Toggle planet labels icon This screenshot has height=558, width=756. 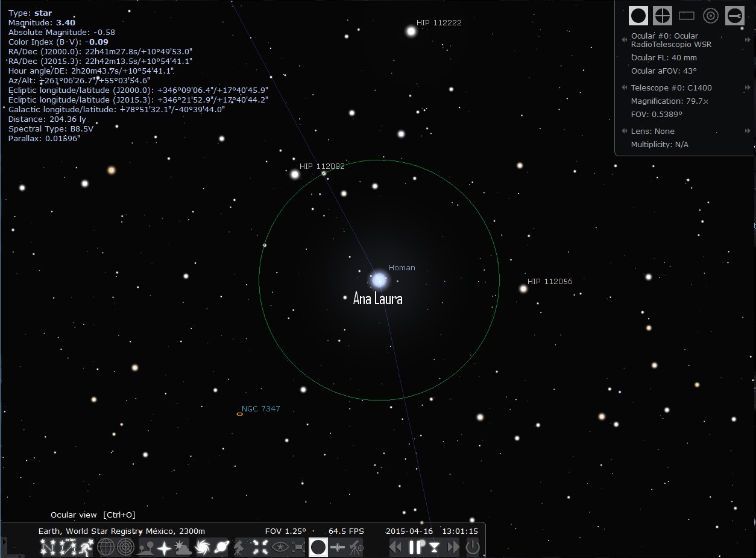221,547
